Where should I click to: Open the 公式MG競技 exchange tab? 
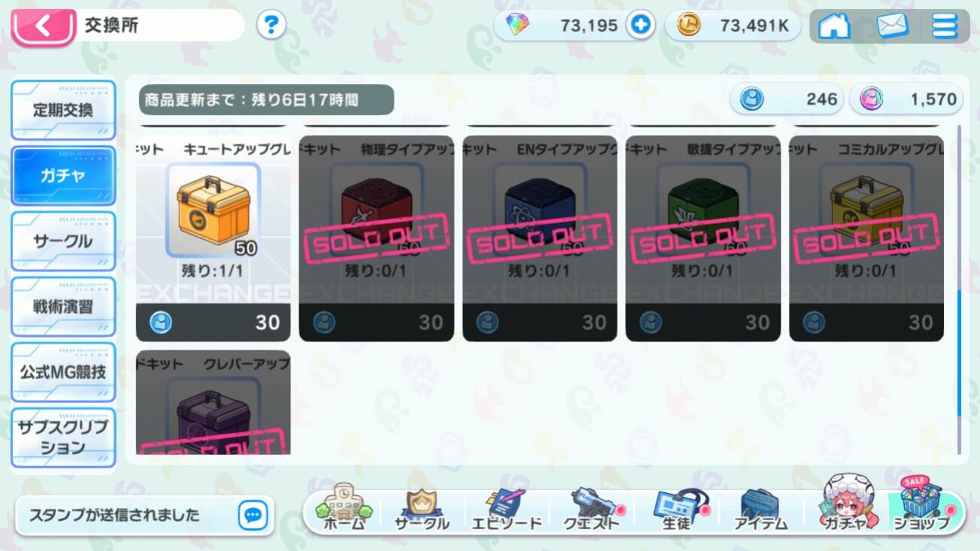[63, 372]
